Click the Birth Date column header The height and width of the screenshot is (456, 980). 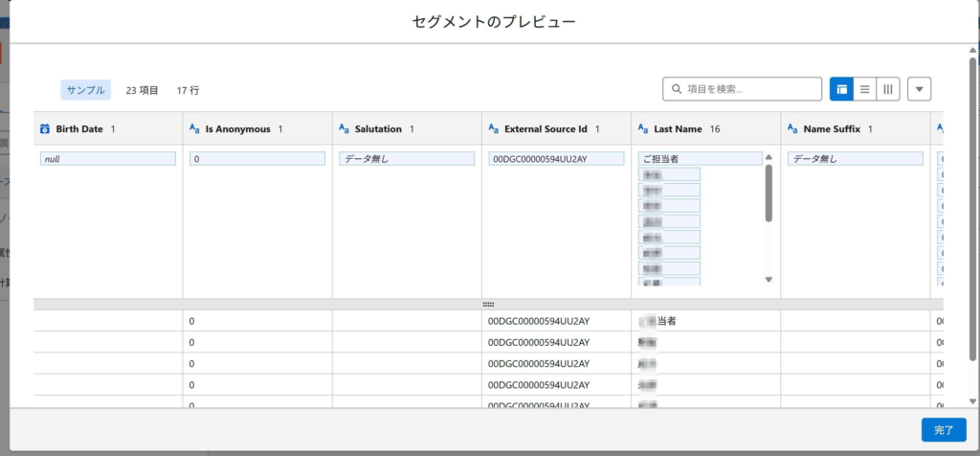click(x=108, y=129)
